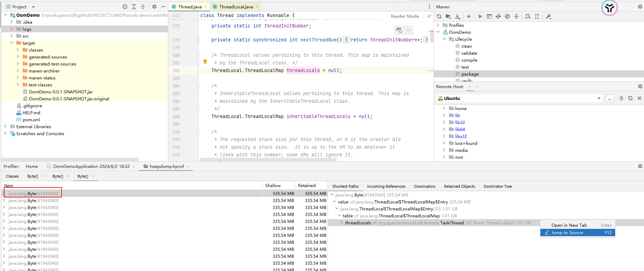
Task: Open Dominators tab
Action: tap(425, 186)
